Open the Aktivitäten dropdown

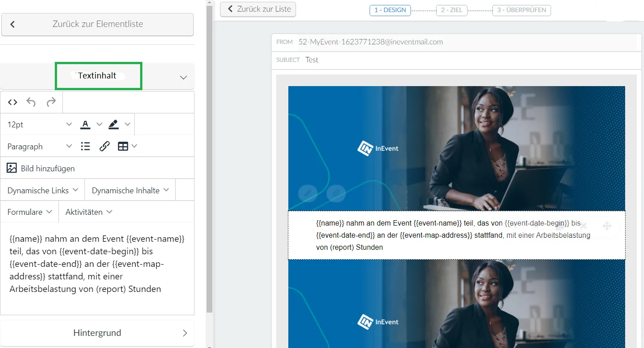[x=89, y=212]
